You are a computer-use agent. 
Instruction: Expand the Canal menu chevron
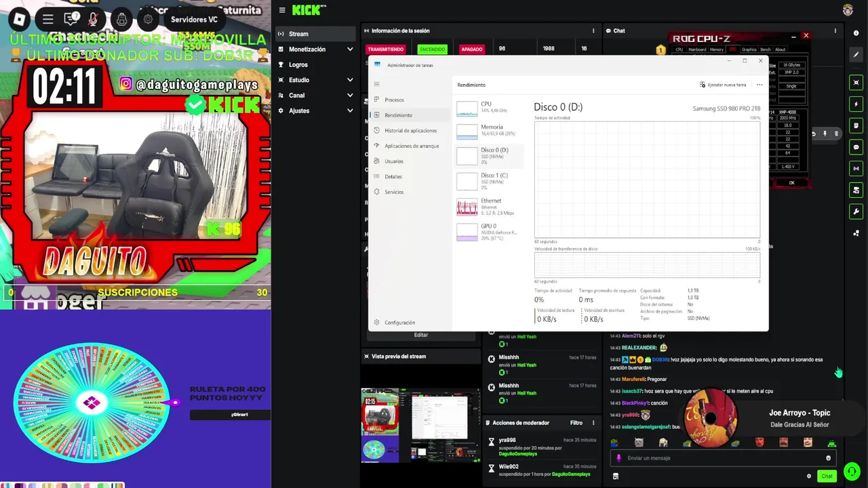point(350,96)
